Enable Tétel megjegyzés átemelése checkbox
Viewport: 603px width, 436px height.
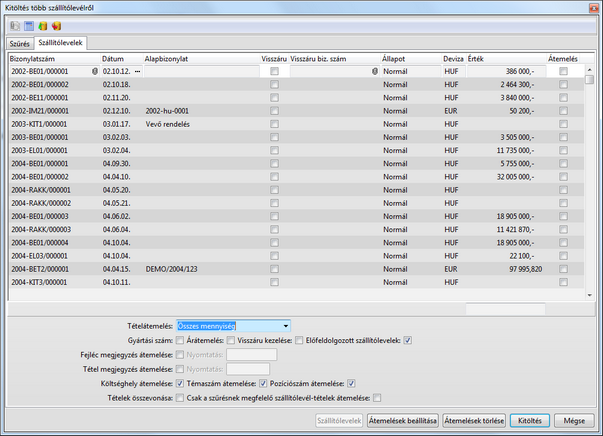pos(180,369)
